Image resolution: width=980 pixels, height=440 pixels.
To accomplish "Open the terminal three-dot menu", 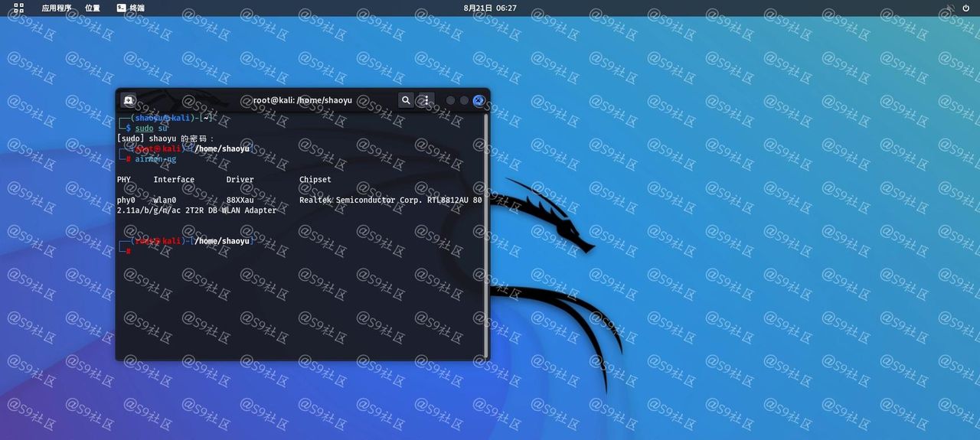I will click(426, 100).
